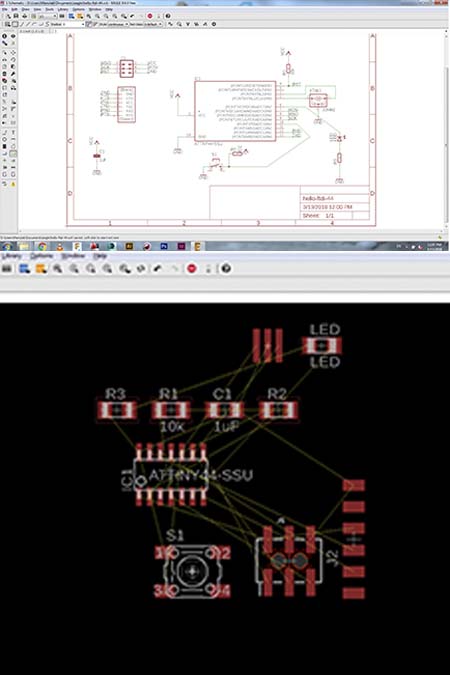Click the '1uF' value label on board
Viewport: 450px width, 675px height.
226,427
